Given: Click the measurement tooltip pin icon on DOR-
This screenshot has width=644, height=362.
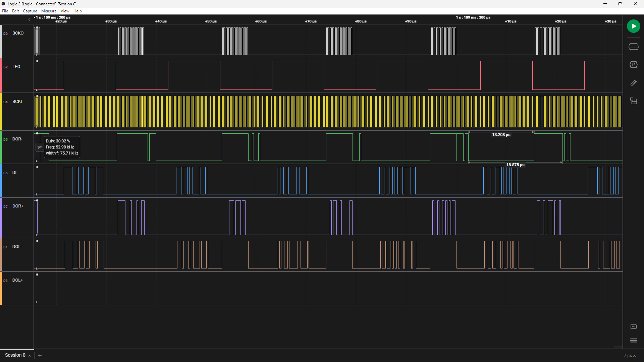Looking at the screenshot, I should click(40, 147).
